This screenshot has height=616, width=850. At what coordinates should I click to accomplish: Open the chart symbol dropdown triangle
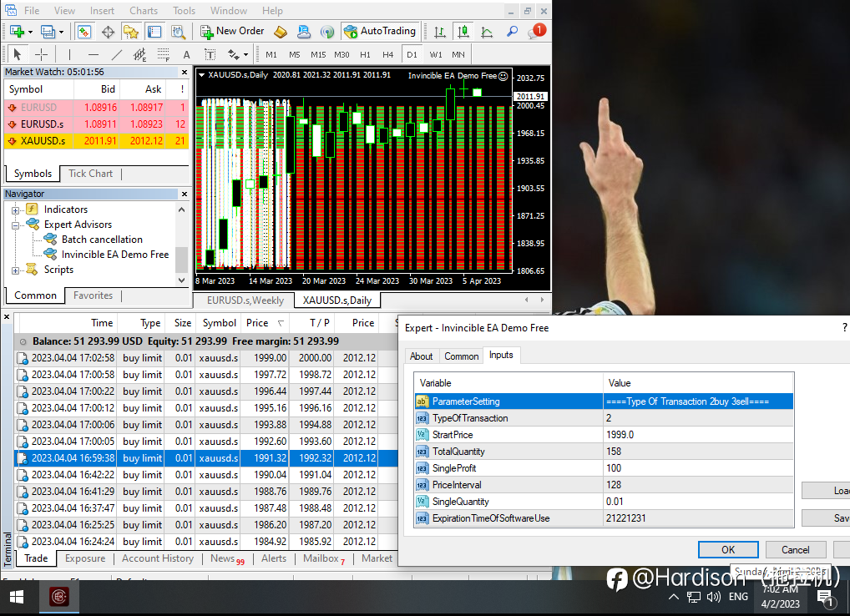pos(201,75)
